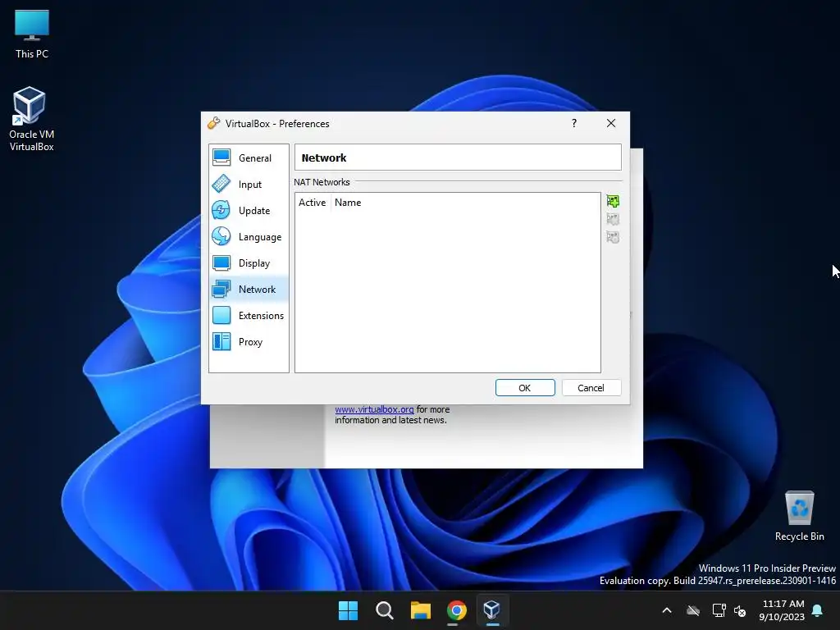Select the Oracle VM VirtualBox desktop shortcut
This screenshot has width=840, height=630.
[32, 119]
